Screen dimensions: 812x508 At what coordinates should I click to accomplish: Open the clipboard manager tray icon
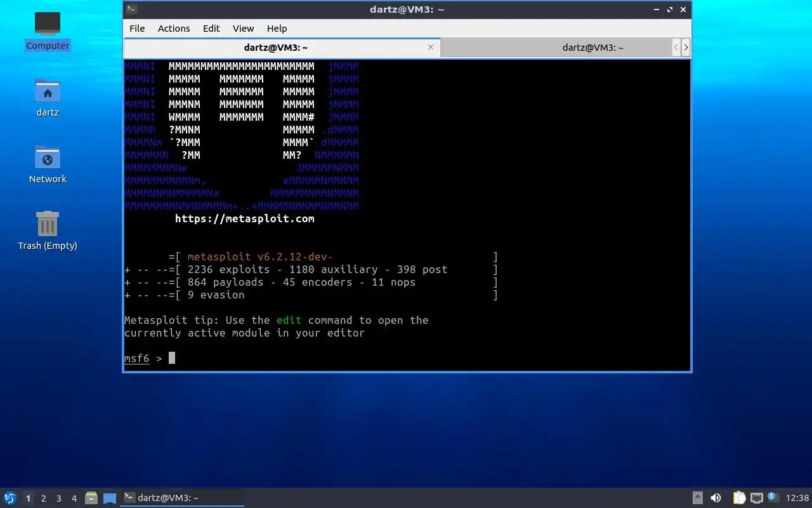point(739,498)
